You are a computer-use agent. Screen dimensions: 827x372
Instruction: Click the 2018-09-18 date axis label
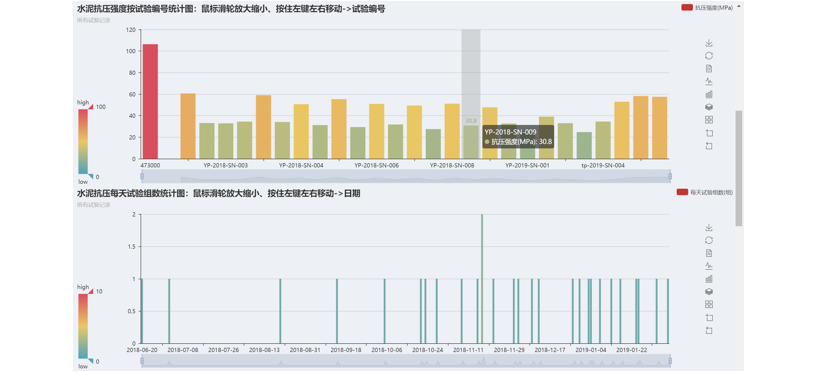pyautogui.click(x=346, y=350)
